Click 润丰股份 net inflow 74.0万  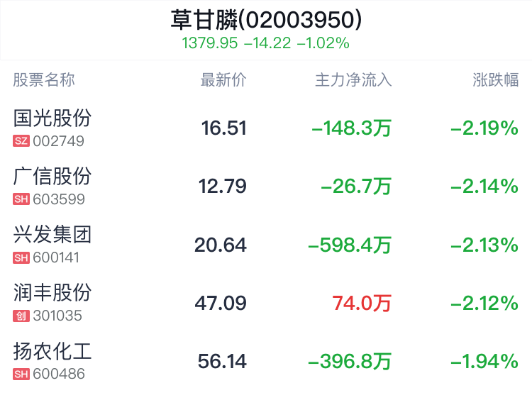(362, 304)
